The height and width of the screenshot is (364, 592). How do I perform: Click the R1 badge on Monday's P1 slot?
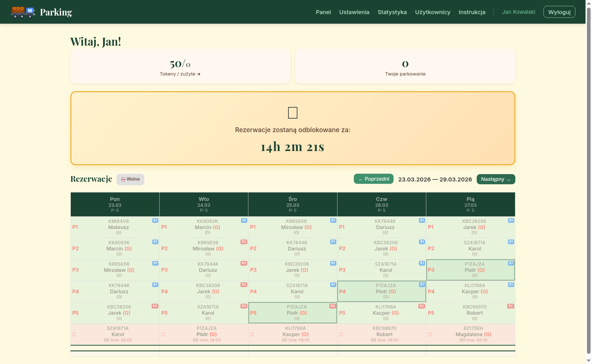pyautogui.click(x=155, y=220)
